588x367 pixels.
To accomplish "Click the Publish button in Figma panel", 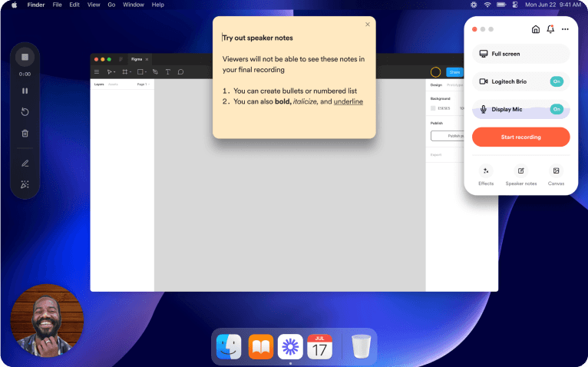I will tap(448, 136).
